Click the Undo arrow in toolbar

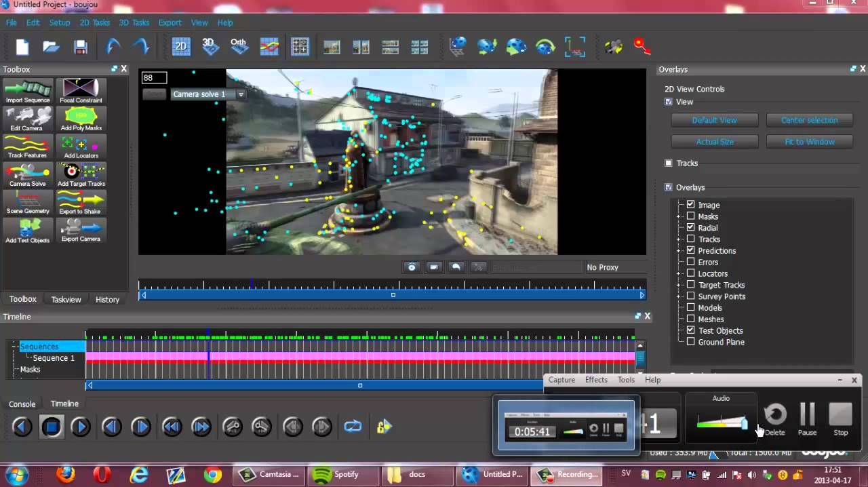pyautogui.click(x=113, y=46)
